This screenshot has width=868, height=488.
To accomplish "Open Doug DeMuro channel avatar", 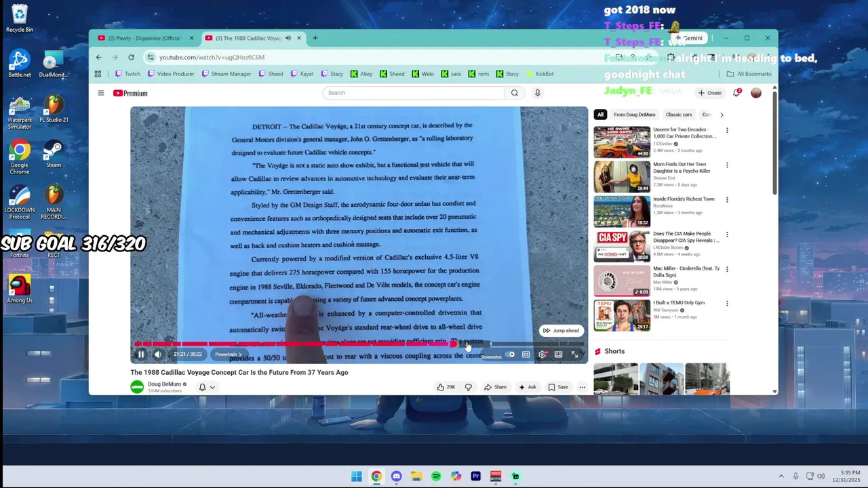I will point(137,386).
